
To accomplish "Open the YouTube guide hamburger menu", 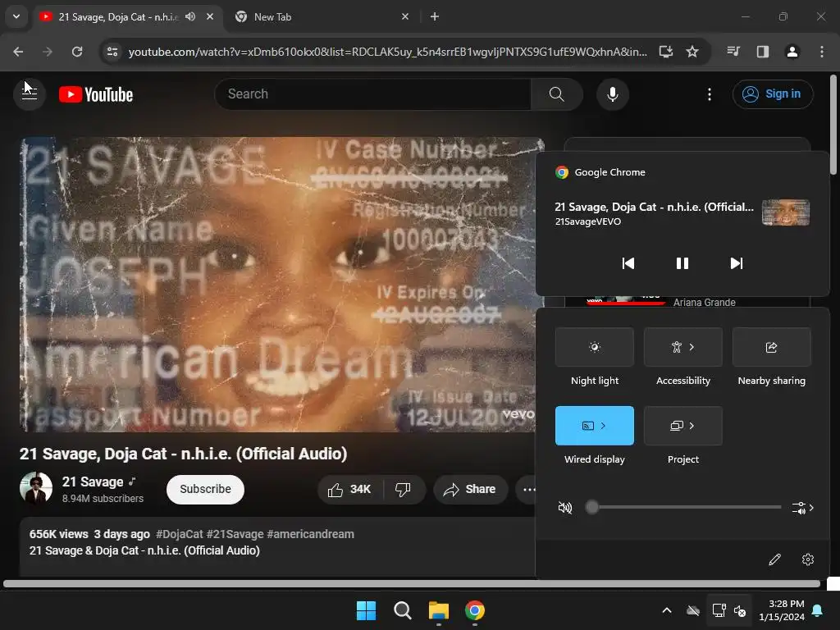I will (30, 94).
